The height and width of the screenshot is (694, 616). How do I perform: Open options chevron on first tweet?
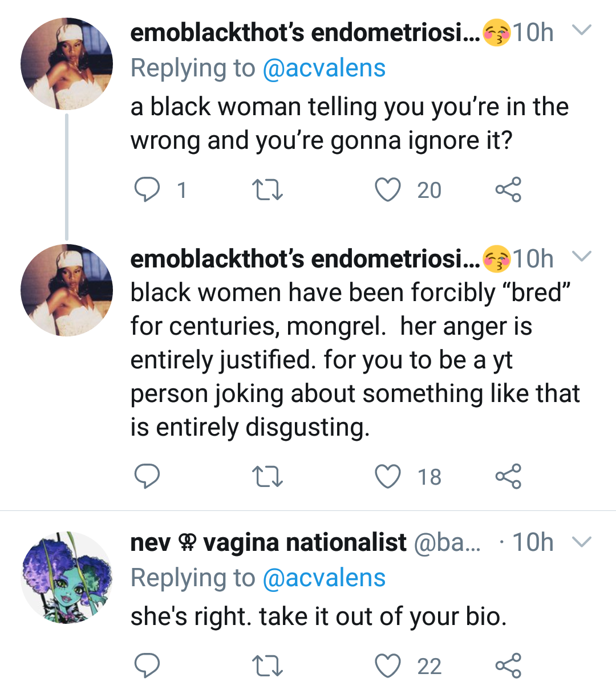point(581,30)
